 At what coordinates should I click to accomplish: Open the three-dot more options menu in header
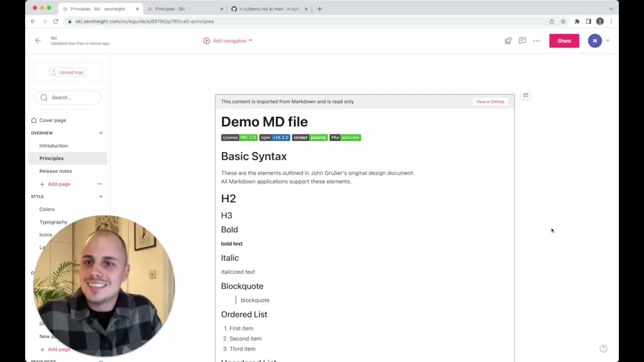[x=536, y=41]
